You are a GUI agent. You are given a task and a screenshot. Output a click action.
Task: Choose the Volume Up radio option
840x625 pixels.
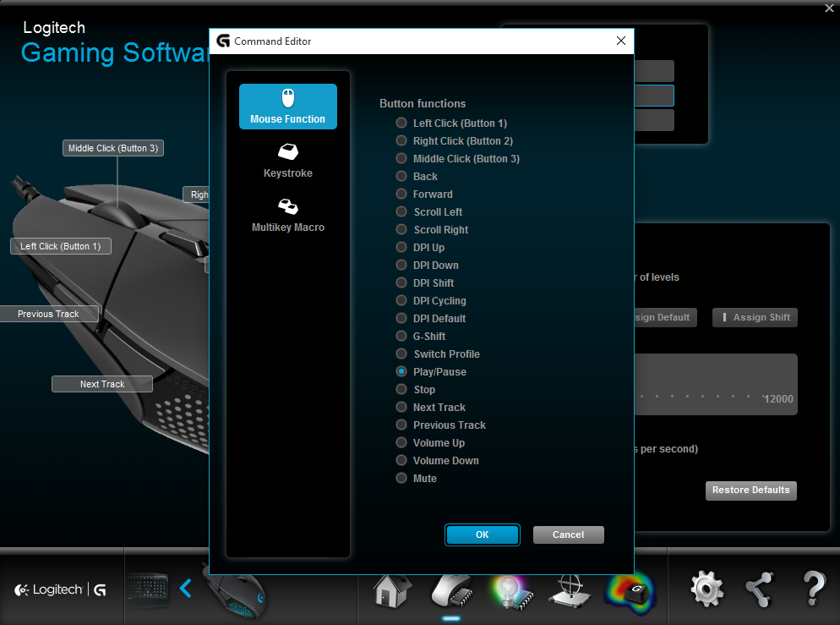[401, 442]
